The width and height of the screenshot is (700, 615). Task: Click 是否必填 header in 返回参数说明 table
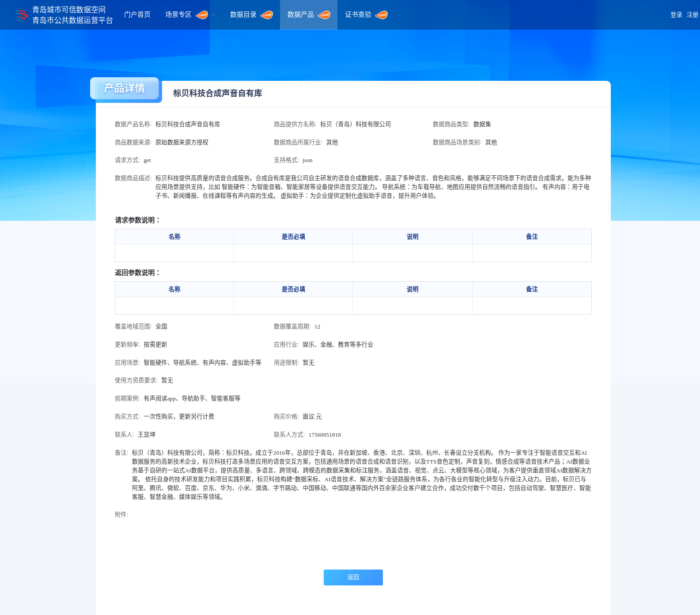tap(293, 289)
